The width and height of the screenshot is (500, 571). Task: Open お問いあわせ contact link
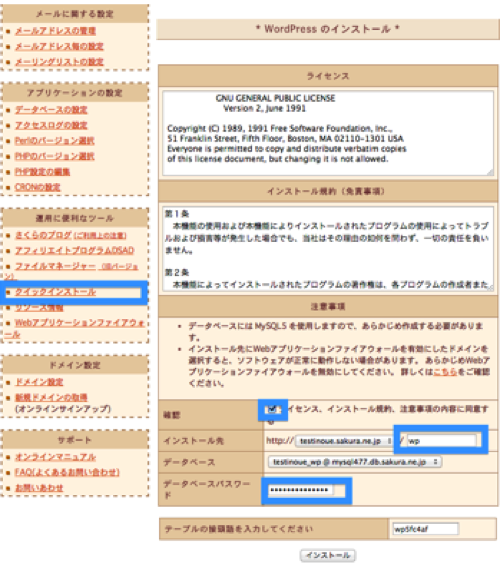pyautogui.click(x=39, y=488)
